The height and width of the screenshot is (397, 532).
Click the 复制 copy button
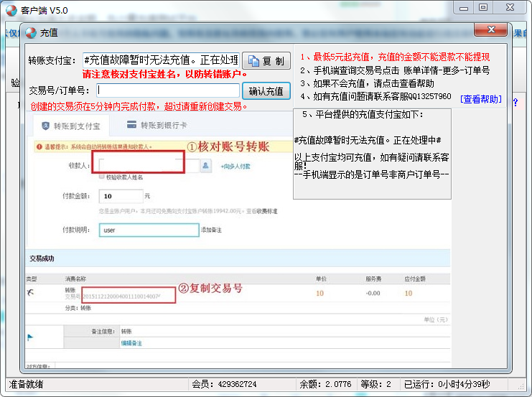click(266, 61)
